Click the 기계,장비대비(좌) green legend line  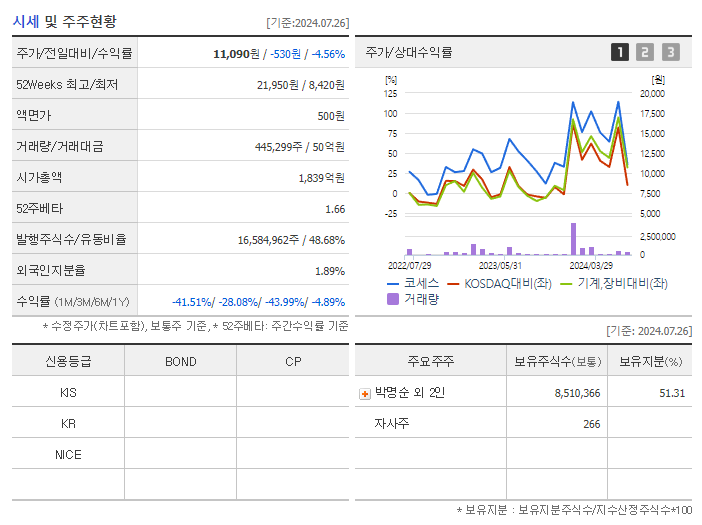[x=566, y=284]
